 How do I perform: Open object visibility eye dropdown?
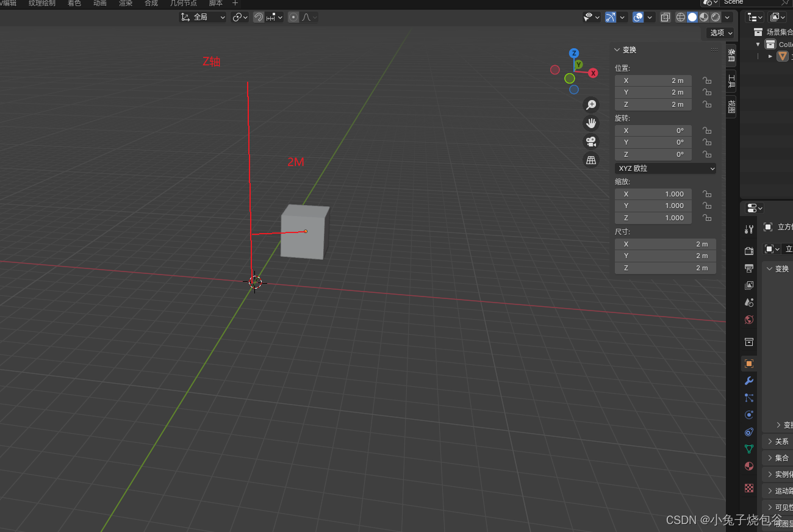tap(591, 17)
